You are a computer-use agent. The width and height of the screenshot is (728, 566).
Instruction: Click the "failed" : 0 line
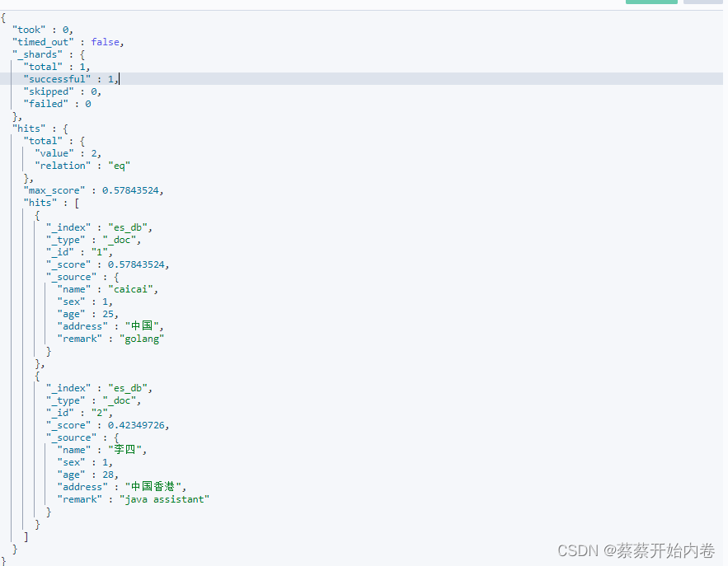click(57, 104)
